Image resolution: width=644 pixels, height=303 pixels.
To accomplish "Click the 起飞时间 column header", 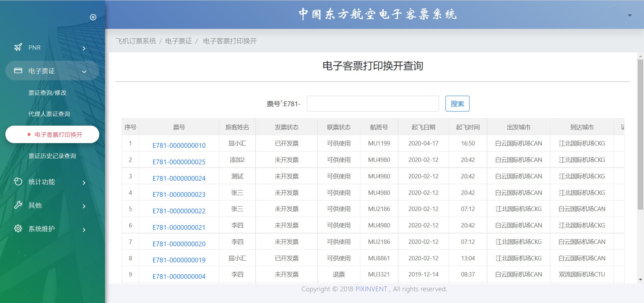I will [468, 127].
